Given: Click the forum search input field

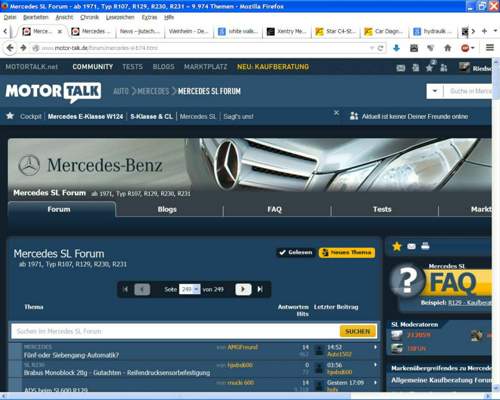Looking at the screenshot, I should click(175, 331).
